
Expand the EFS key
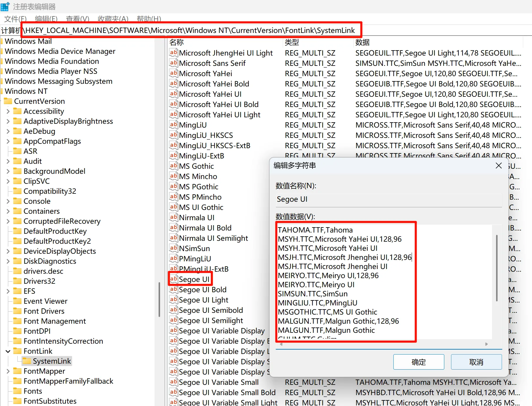8,291
